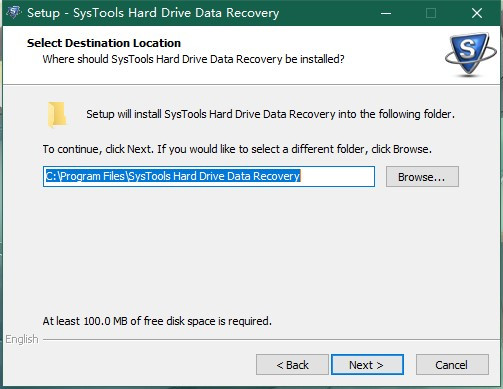Click the setup icon in title bar

point(14,13)
